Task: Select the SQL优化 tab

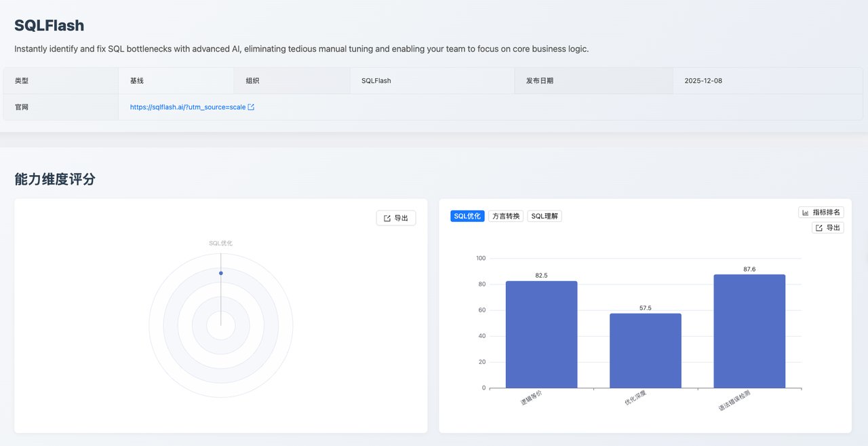Action: coord(467,216)
